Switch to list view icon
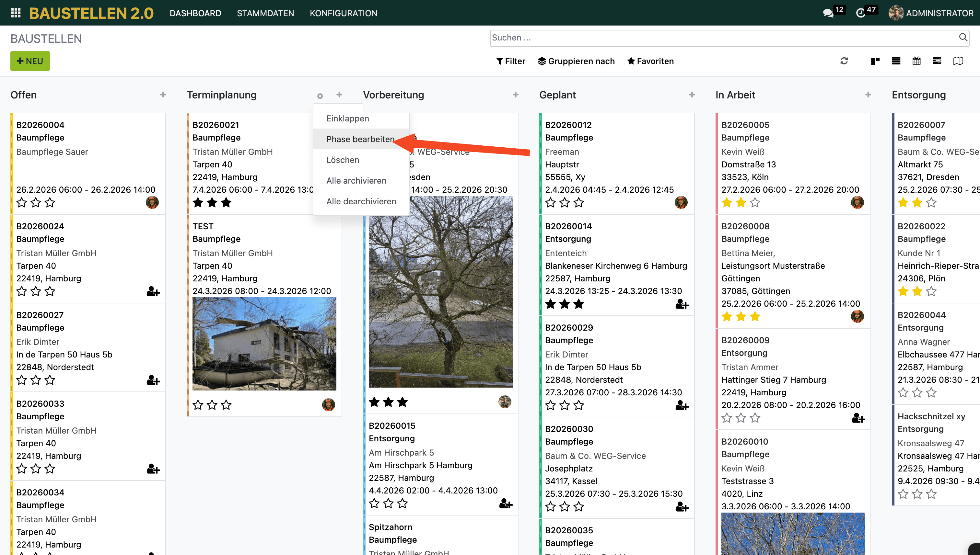 pyautogui.click(x=896, y=61)
